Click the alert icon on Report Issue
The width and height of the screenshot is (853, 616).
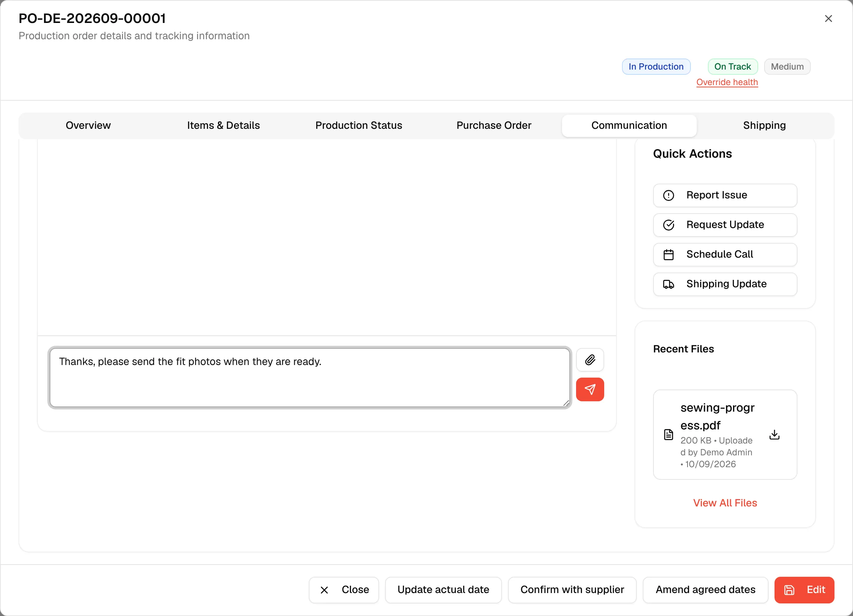pyautogui.click(x=668, y=195)
